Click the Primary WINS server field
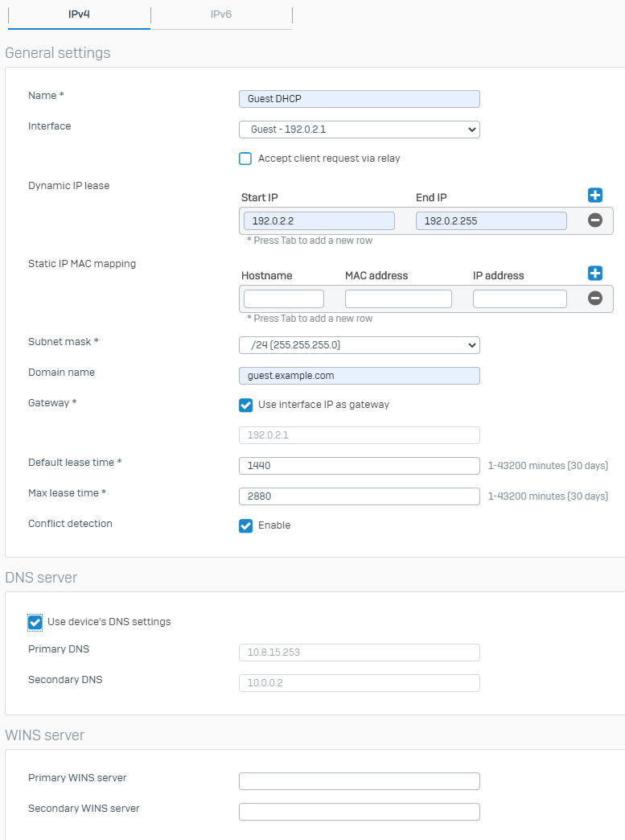Viewport: 625px width, 840px height. tap(359, 781)
